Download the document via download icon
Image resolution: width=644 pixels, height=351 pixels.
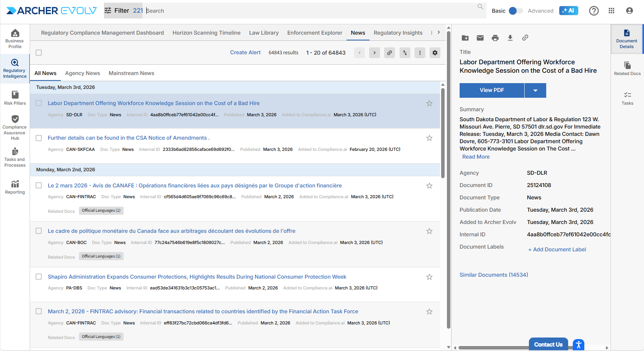(x=510, y=38)
